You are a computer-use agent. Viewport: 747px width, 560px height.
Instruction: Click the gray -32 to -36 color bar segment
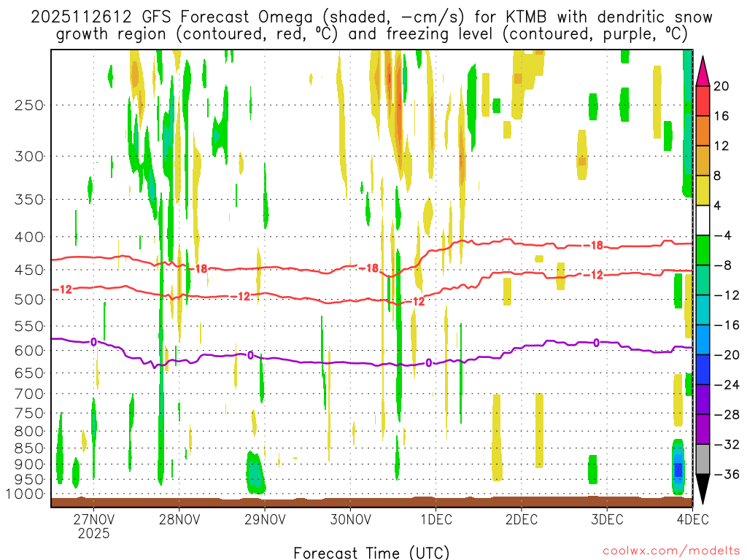click(703, 459)
